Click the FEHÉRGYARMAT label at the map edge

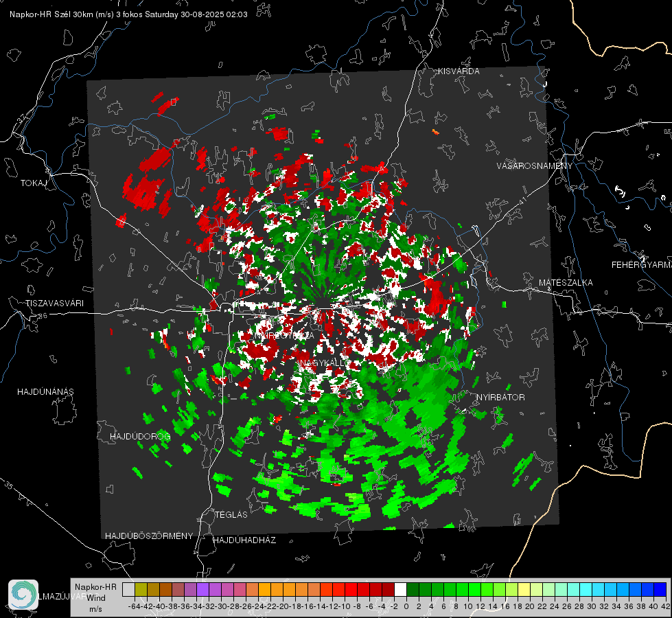coord(641,265)
